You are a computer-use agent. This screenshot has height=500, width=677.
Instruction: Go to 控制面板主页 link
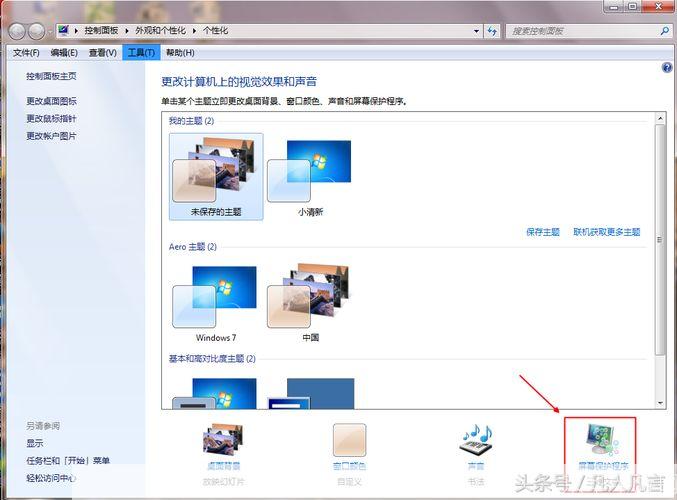pos(51,76)
